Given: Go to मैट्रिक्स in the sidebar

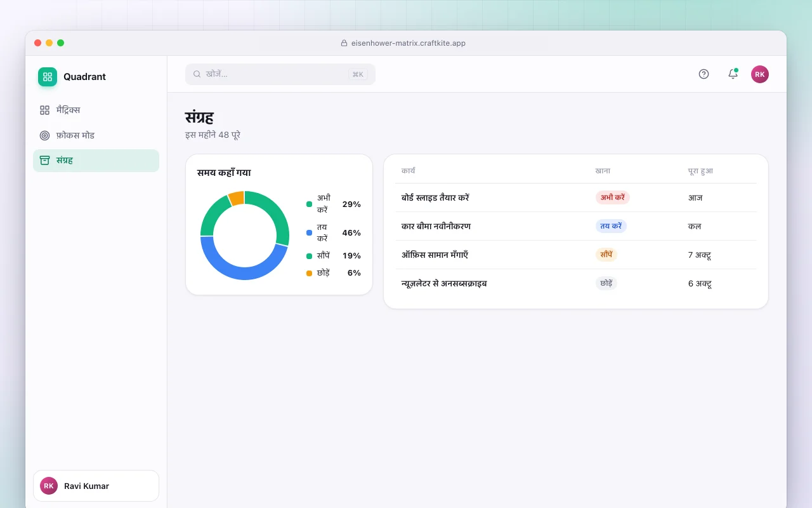Looking at the screenshot, I should click(96, 110).
